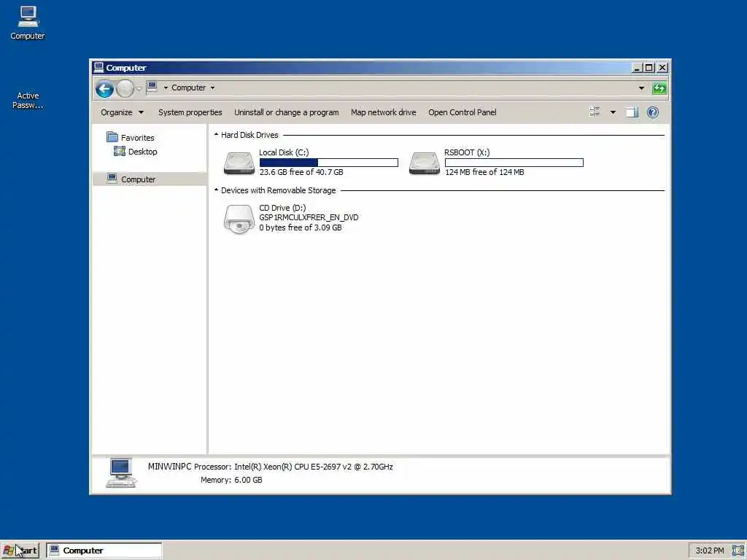Click the Change your view icon

(x=595, y=112)
